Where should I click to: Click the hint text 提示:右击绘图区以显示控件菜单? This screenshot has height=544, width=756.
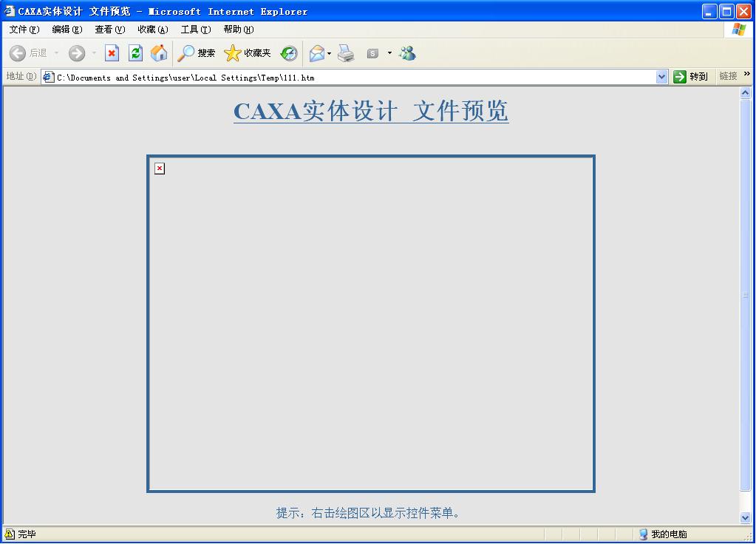[x=368, y=513]
